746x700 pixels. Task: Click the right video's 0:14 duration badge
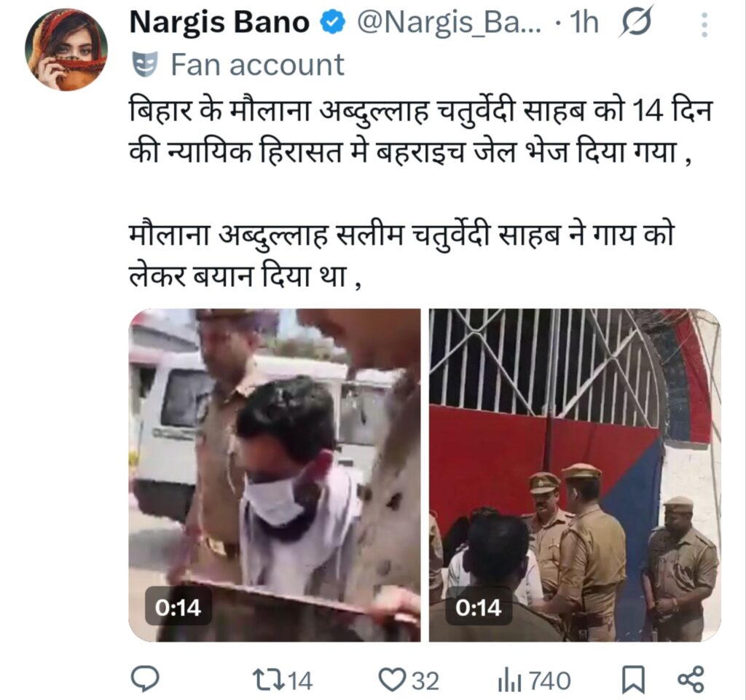coord(478,607)
